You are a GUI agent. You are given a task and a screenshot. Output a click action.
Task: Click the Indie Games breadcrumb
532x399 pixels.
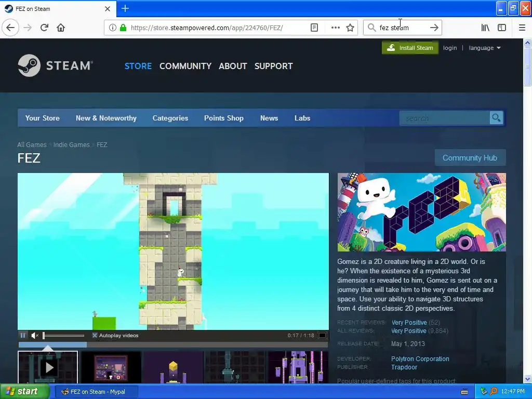72,144
